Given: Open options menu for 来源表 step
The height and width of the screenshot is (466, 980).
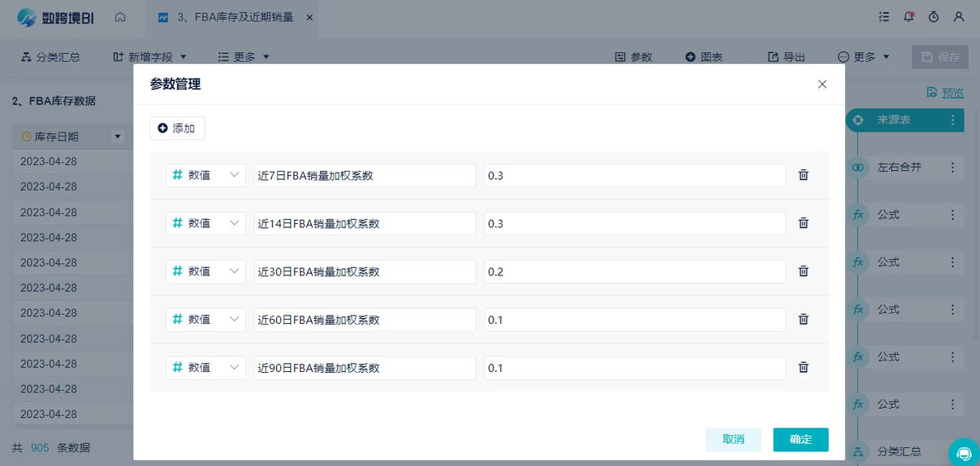Looking at the screenshot, I should (x=952, y=120).
